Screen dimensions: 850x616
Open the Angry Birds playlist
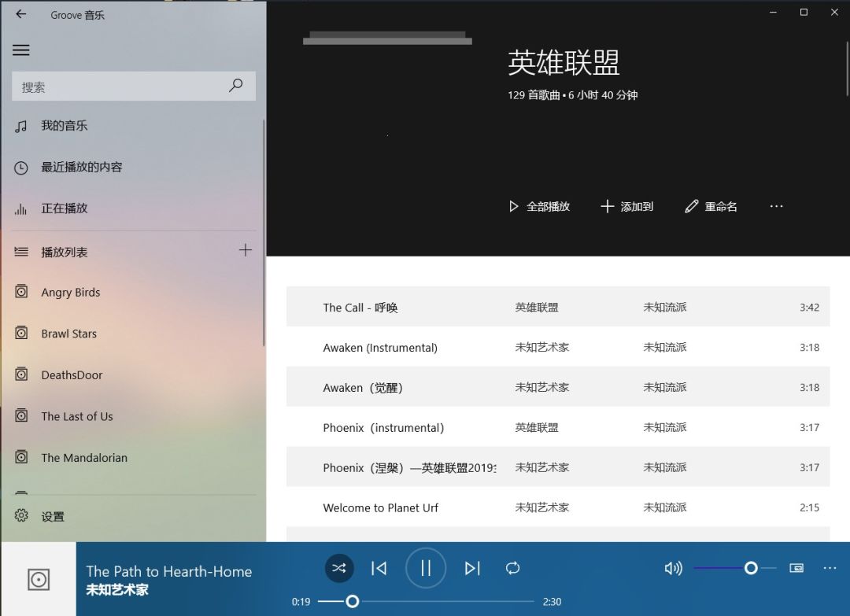point(133,293)
